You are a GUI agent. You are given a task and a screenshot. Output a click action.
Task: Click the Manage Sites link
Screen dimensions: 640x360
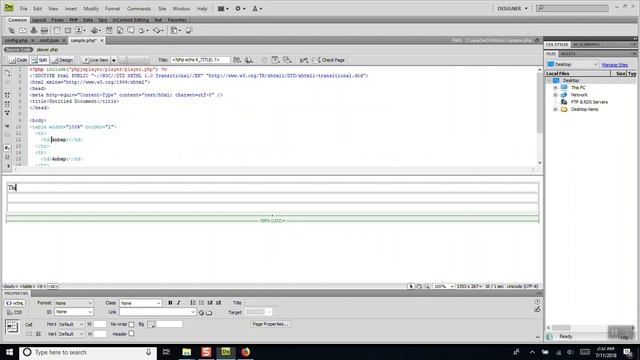615,65
